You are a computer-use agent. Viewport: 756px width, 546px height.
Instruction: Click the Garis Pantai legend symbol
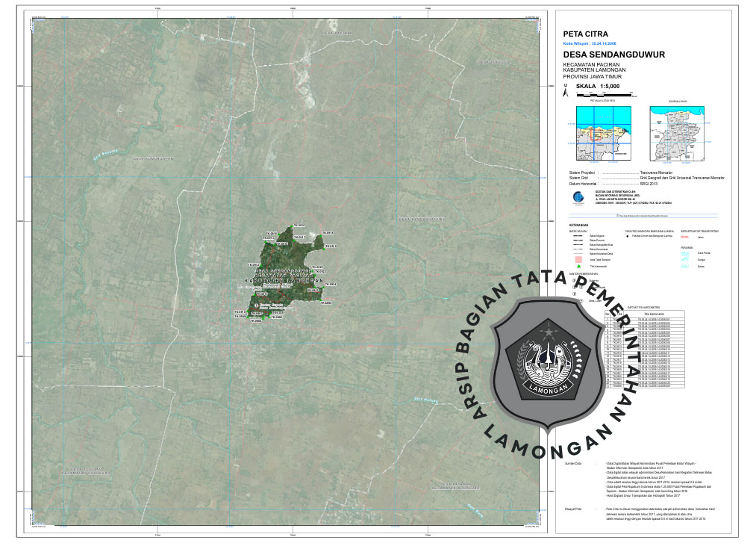[x=686, y=253]
